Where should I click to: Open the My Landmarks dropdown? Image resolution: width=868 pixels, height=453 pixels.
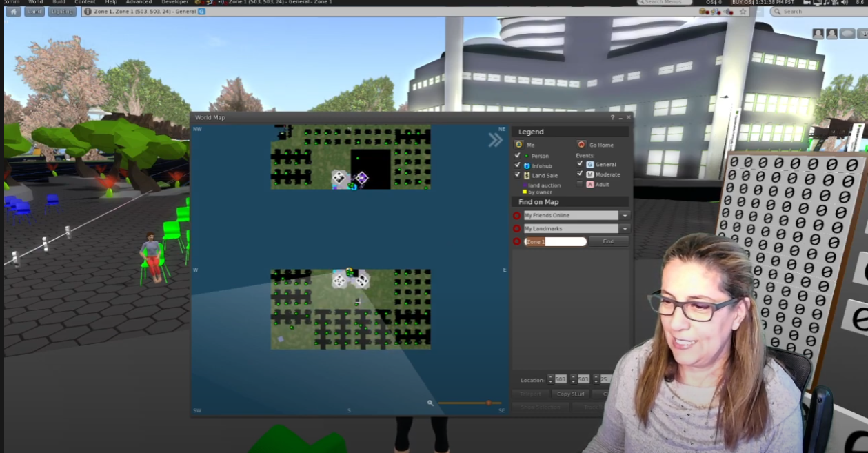point(625,229)
